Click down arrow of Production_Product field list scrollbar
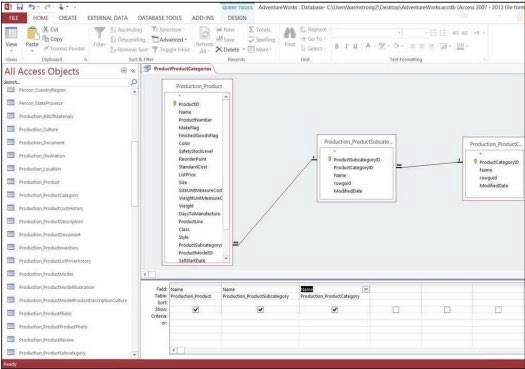Image resolution: width=525 pixels, height=369 pixels. [226, 259]
